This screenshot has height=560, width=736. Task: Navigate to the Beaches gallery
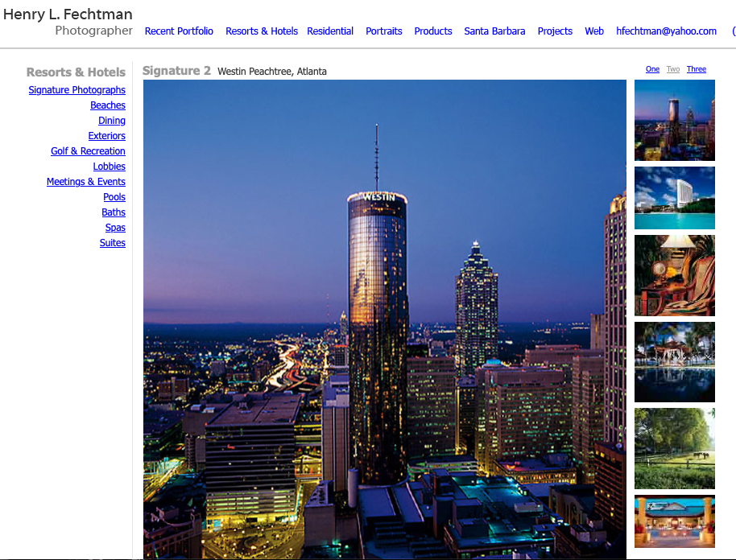click(x=108, y=105)
